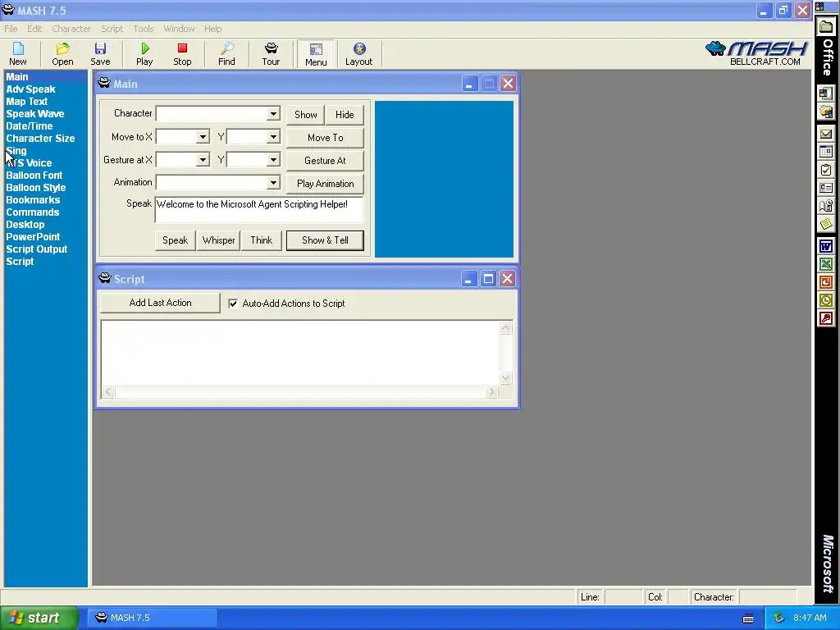Open the Help menu
Screen dimensions: 840x630
pyautogui.click(x=212, y=29)
